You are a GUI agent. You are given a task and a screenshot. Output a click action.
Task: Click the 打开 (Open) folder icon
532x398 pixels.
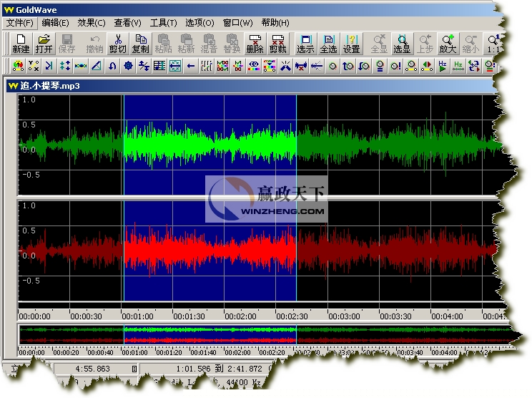pyautogui.click(x=44, y=44)
